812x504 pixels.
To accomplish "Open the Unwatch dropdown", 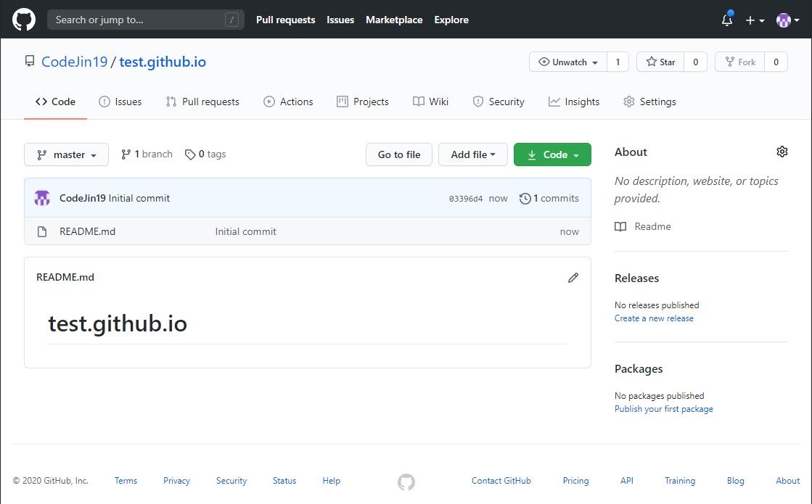I will [568, 62].
